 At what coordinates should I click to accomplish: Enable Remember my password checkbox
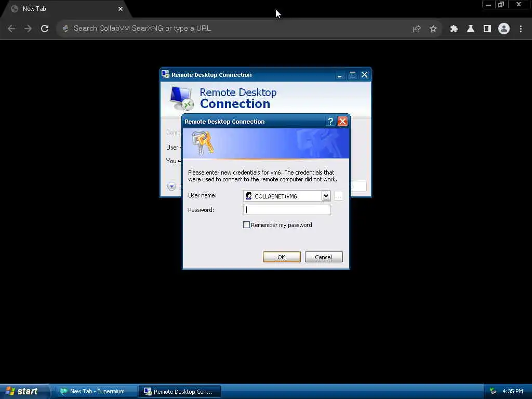tap(247, 225)
